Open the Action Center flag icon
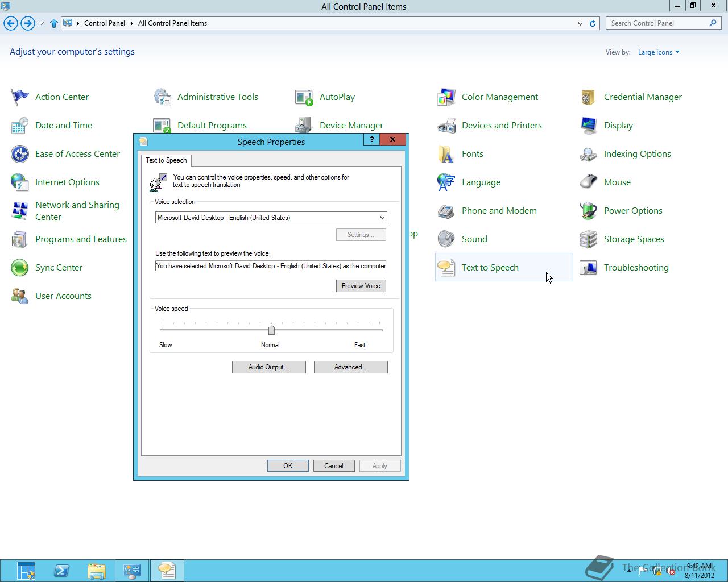 20,97
